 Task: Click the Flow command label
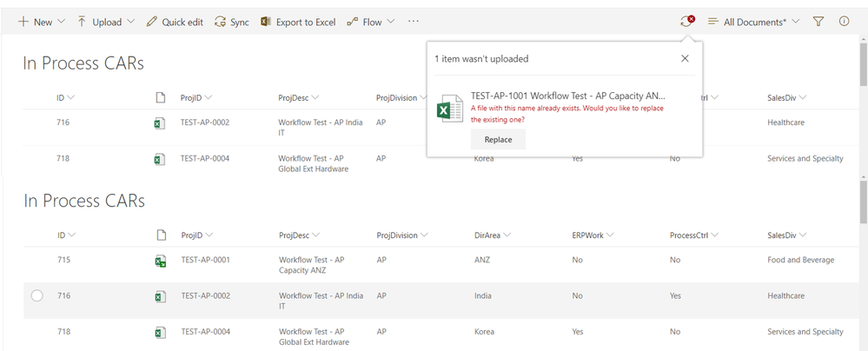[x=373, y=22]
